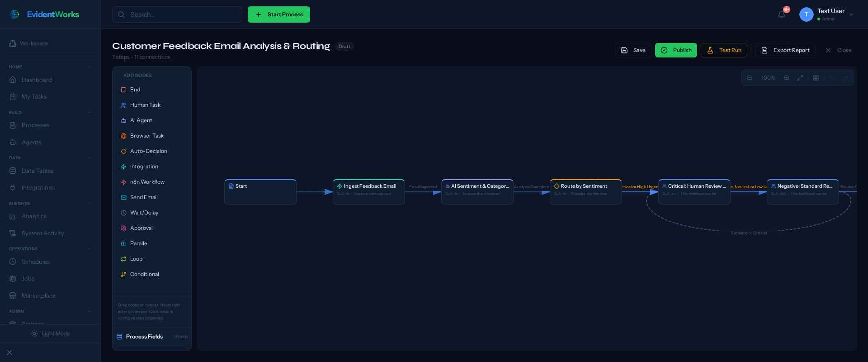Image resolution: width=868 pixels, height=362 pixels.
Task: Open Processes page
Action: pyautogui.click(x=50, y=125)
